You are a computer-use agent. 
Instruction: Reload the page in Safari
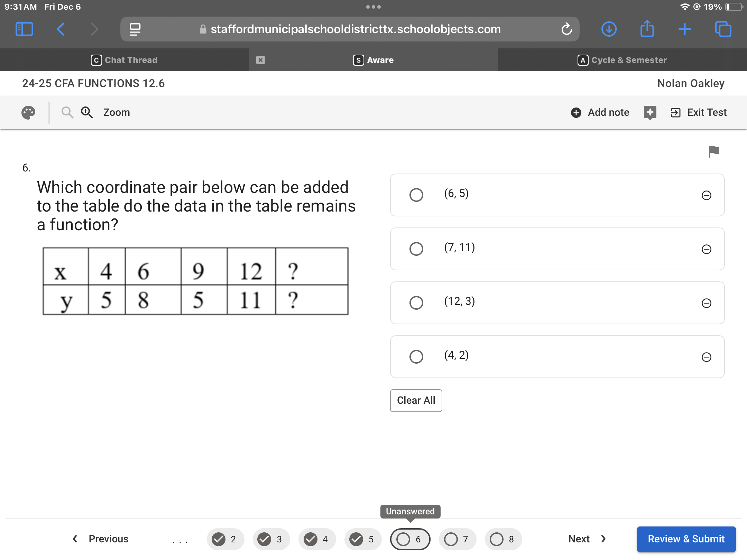(566, 29)
